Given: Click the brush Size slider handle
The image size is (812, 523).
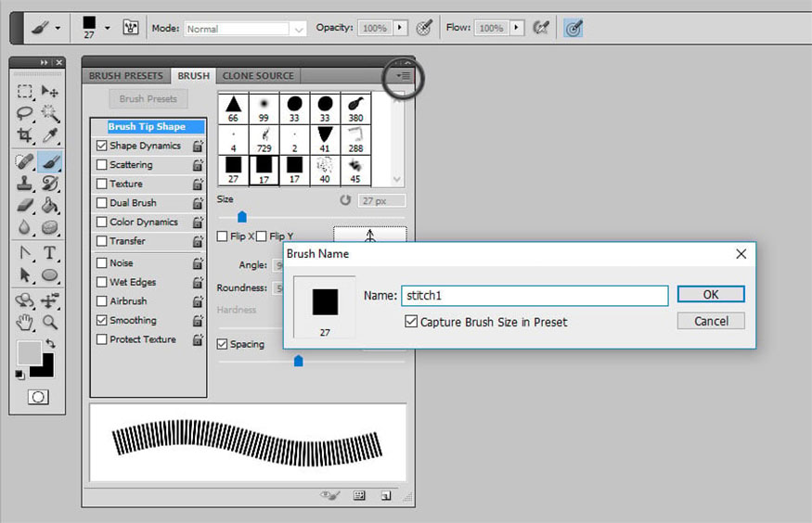Looking at the screenshot, I should pos(242,217).
